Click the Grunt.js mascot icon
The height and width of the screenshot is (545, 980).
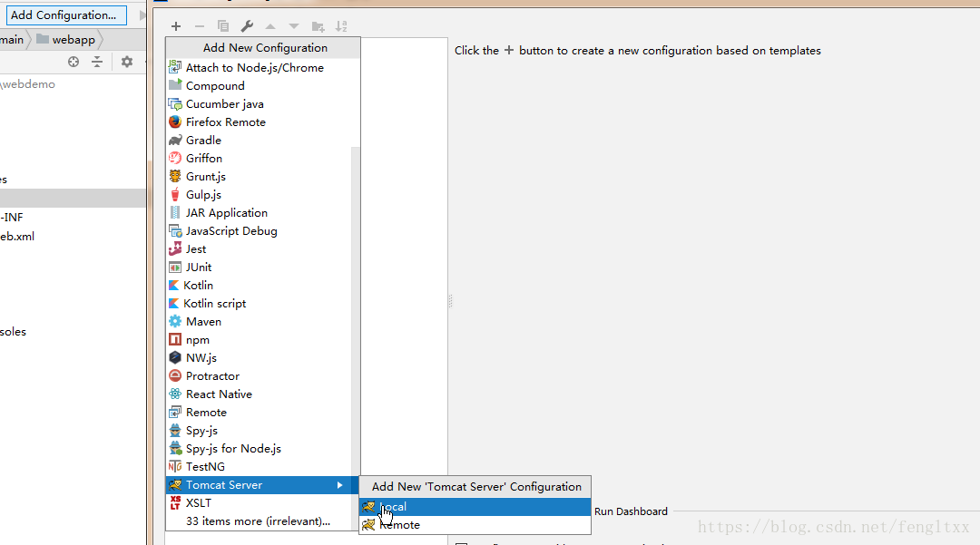[175, 176]
